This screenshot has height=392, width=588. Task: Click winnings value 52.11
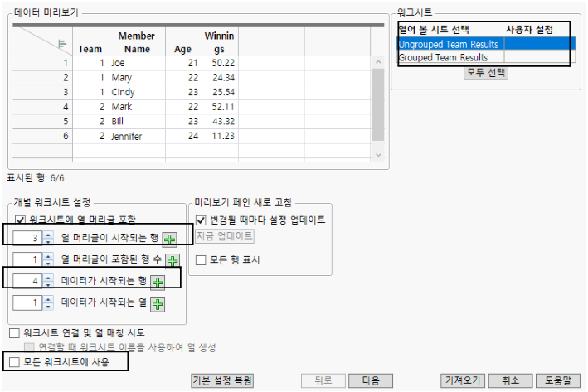(220, 107)
